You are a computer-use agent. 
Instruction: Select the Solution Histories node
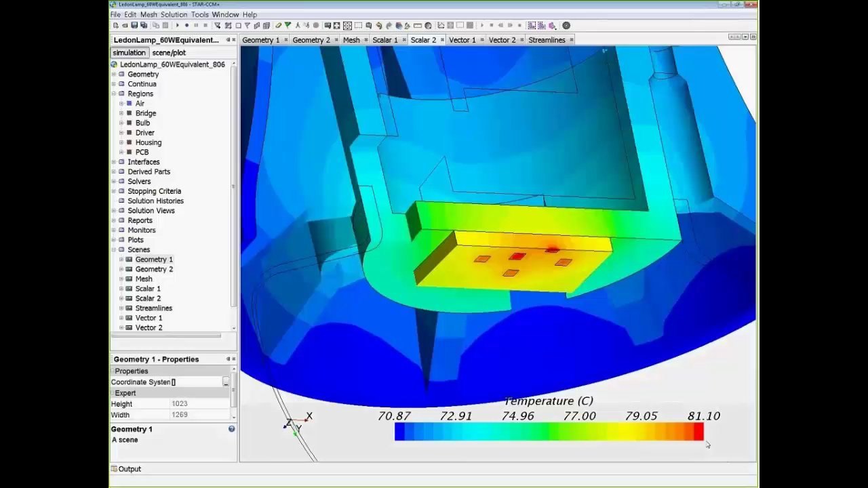156,201
